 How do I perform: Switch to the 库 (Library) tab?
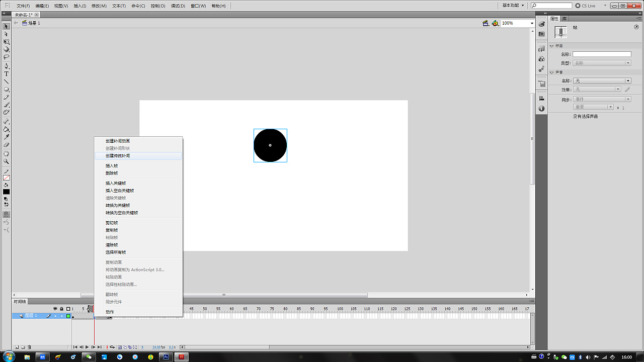coord(565,18)
